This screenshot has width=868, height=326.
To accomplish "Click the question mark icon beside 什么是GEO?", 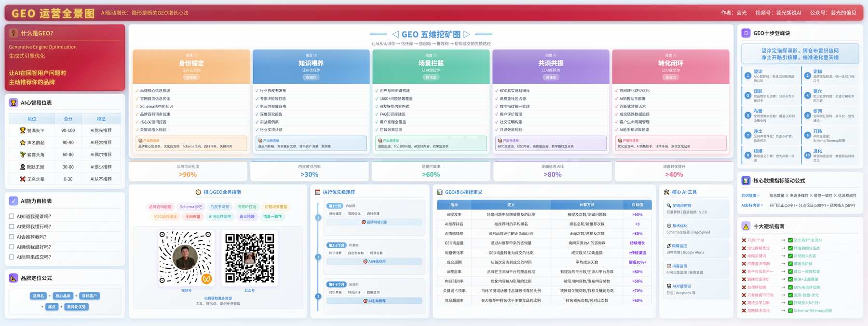I will click(14, 33).
